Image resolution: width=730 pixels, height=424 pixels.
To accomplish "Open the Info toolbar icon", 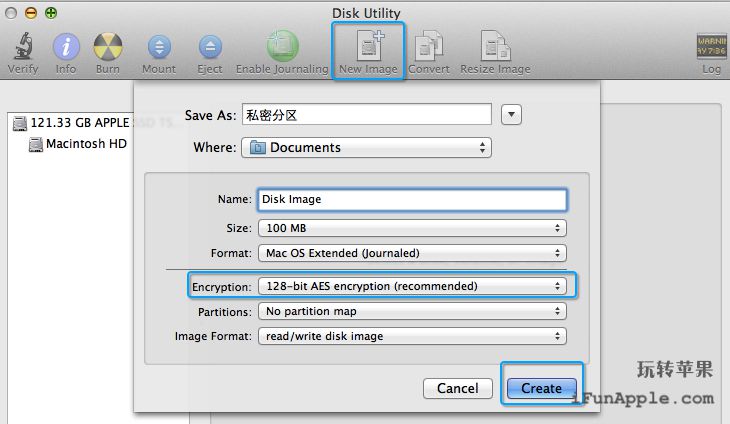I will click(x=66, y=47).
